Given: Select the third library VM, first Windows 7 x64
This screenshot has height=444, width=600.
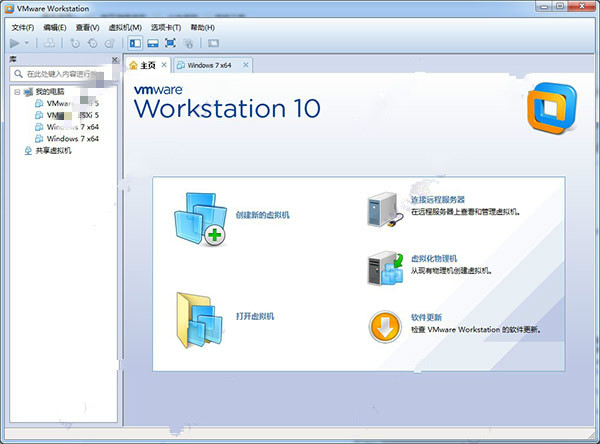Looking at the screenshot, I should pyautogui.click(x=73, y=127).
